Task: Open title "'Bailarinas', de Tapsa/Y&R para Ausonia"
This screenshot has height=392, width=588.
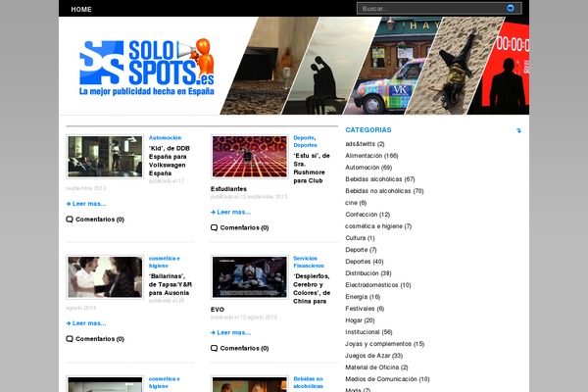Action: pos(171,284)
